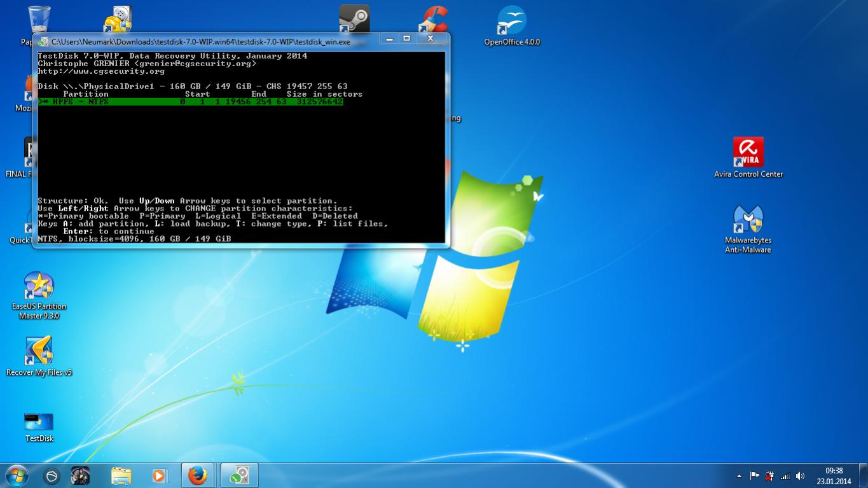Click the TestDisk window title bar icon
868x488 pixels.
(43, 42)
